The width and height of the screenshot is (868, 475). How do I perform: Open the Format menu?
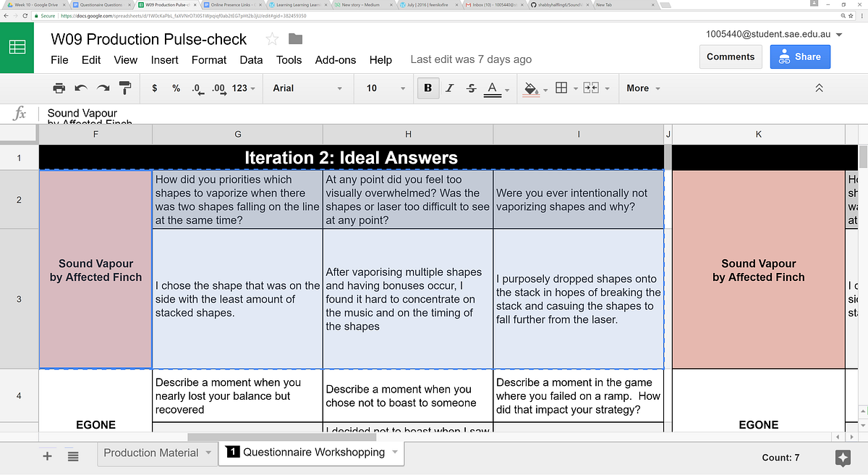[209, 60]
